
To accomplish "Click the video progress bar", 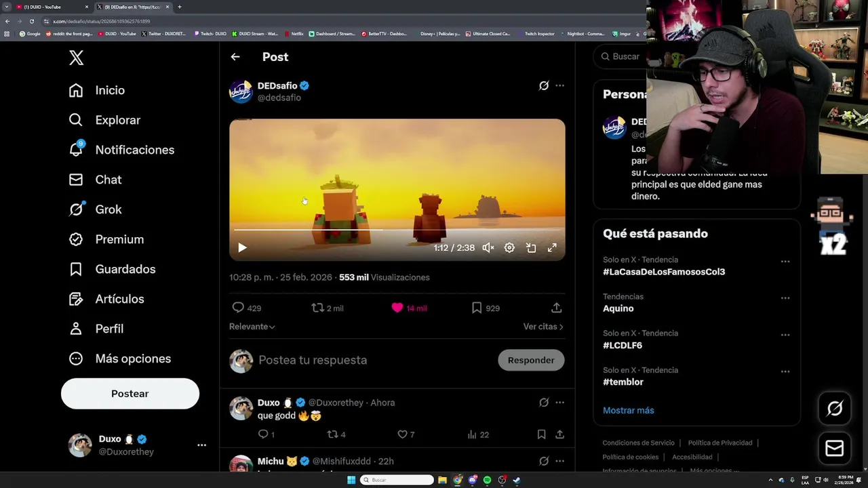I will pos(397,230).
